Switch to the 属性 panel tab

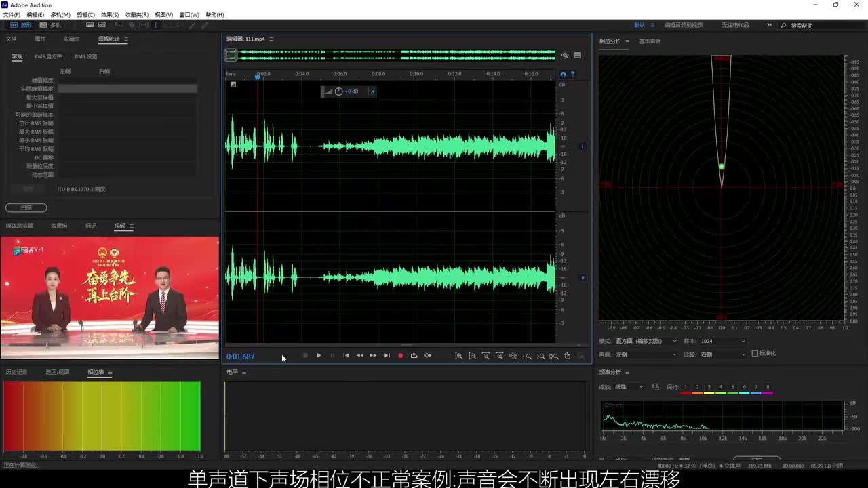(40, 39)
